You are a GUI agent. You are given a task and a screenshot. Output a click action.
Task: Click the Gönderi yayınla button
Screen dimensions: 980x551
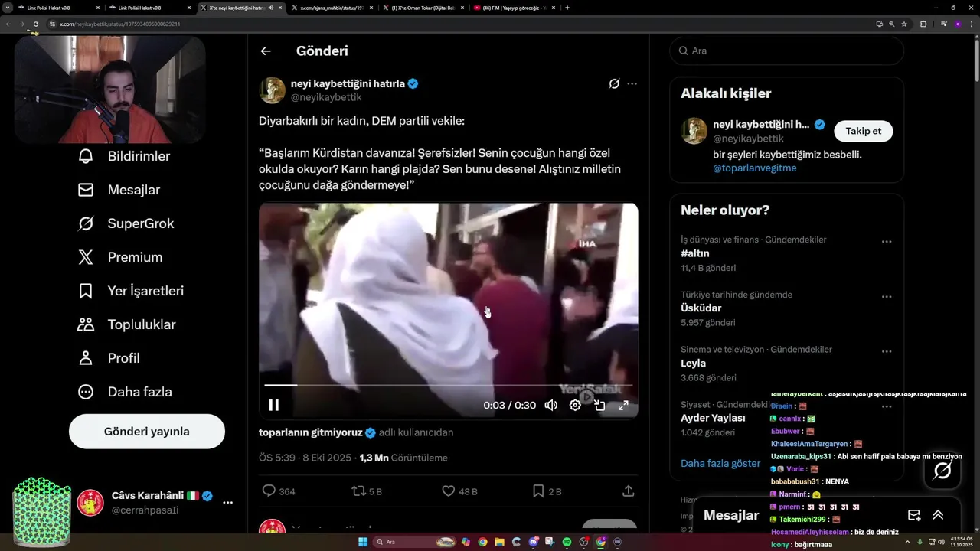pyautogui.click(x=147, y=432)
